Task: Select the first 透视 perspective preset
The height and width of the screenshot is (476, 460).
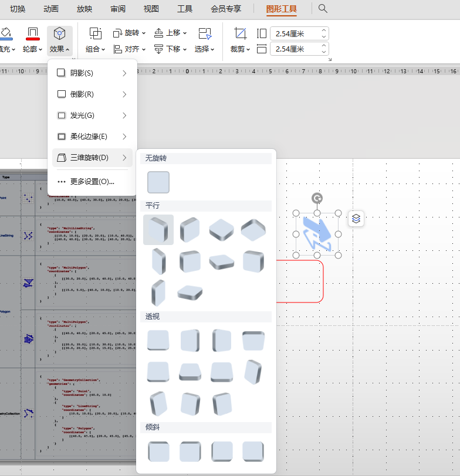Action: 158,341
